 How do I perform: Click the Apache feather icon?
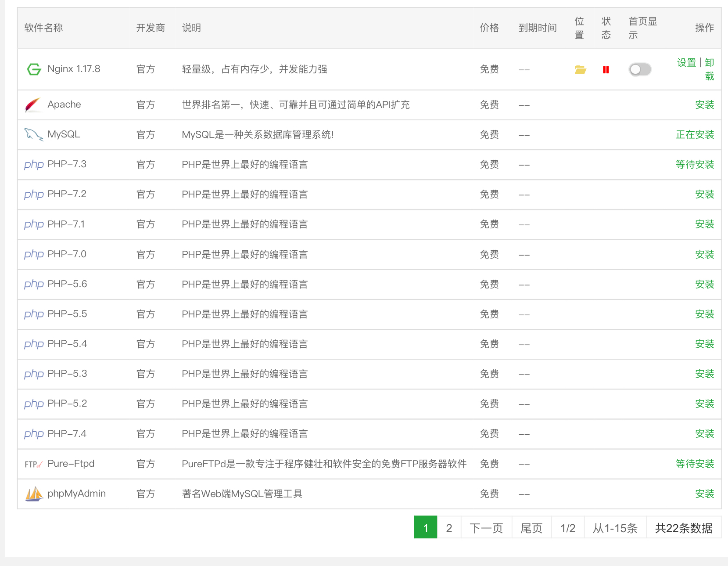(x=33, y=105)
